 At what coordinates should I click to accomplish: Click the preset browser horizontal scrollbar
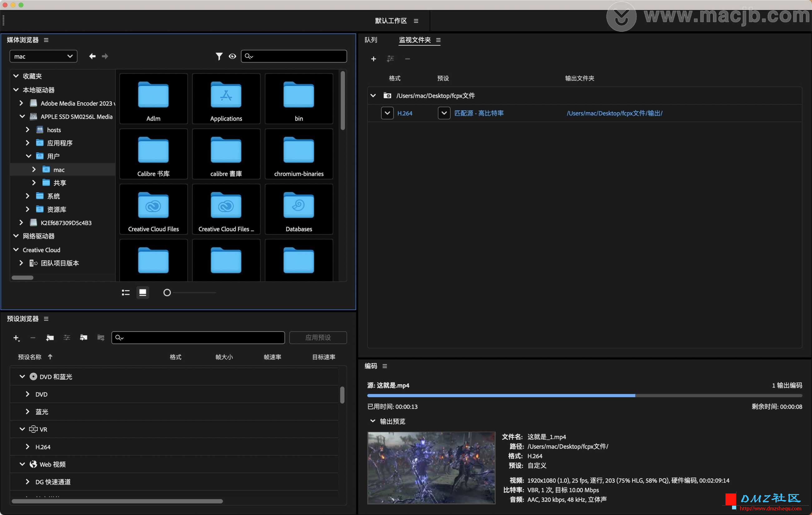point(117,501)
